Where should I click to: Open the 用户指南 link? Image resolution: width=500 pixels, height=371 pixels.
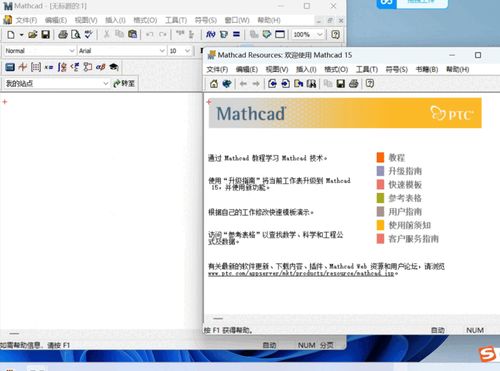(x=405, y=212)
